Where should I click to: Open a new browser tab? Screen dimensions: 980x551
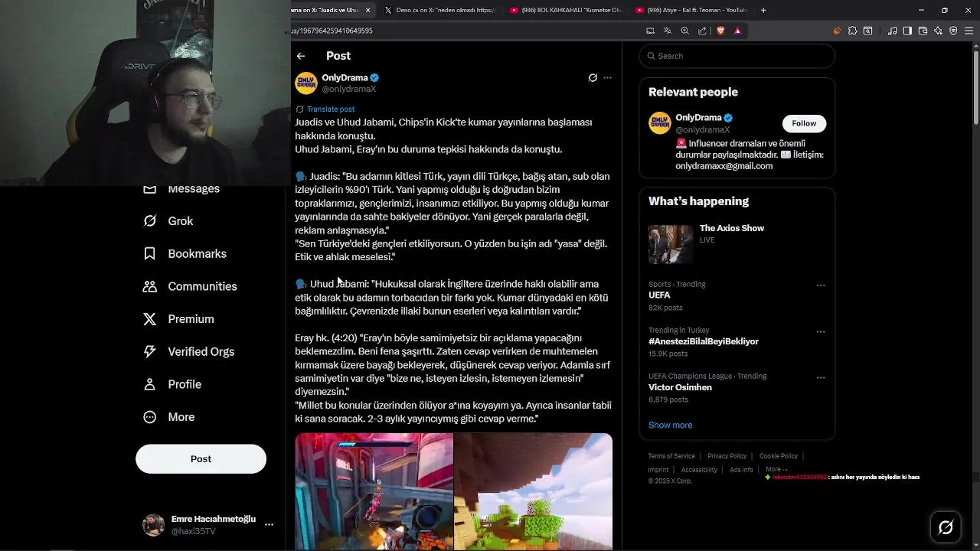point(763,10)
